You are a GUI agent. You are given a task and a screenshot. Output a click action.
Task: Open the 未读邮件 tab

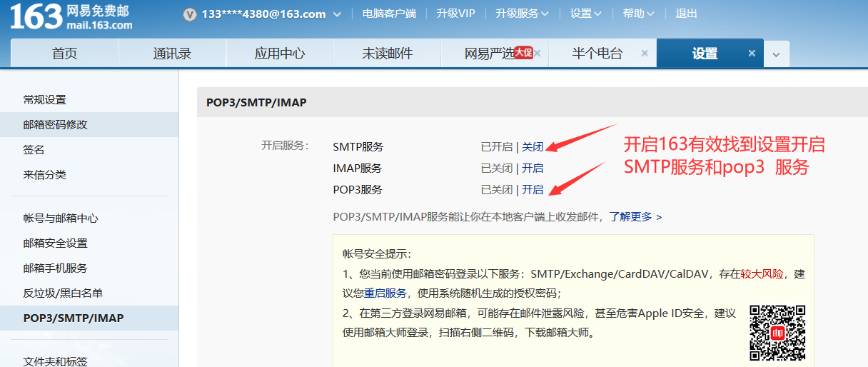point(388,54)
